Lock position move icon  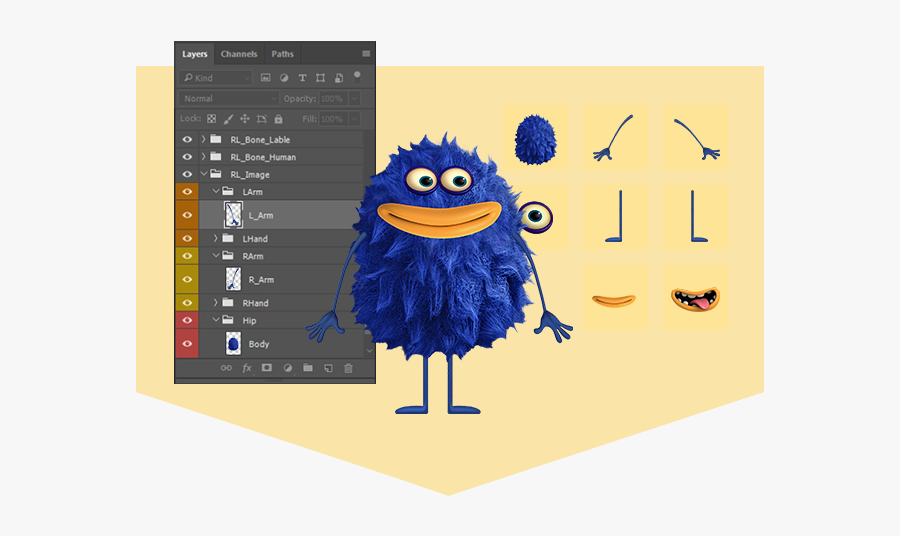click(245, 119)
